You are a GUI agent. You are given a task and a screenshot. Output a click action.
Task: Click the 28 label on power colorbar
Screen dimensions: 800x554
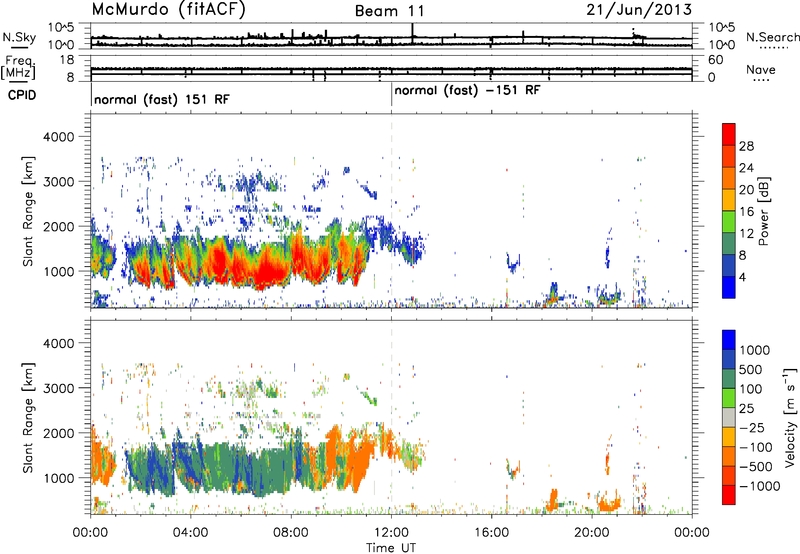click(746, 146)
